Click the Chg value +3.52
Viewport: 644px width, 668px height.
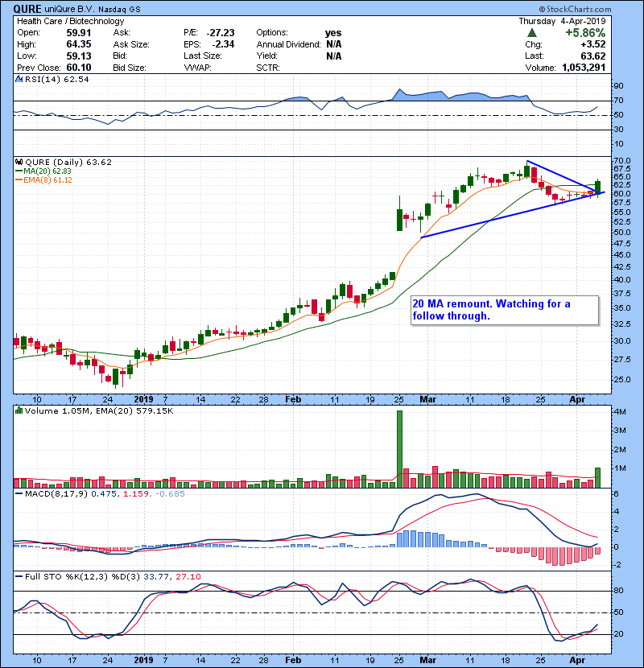[x=592, y=44]
